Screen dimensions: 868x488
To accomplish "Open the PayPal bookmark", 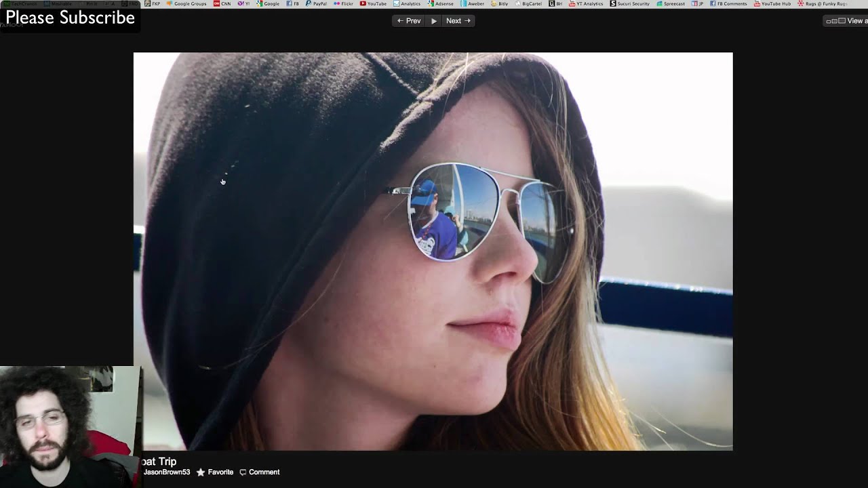I will [317, 3].
